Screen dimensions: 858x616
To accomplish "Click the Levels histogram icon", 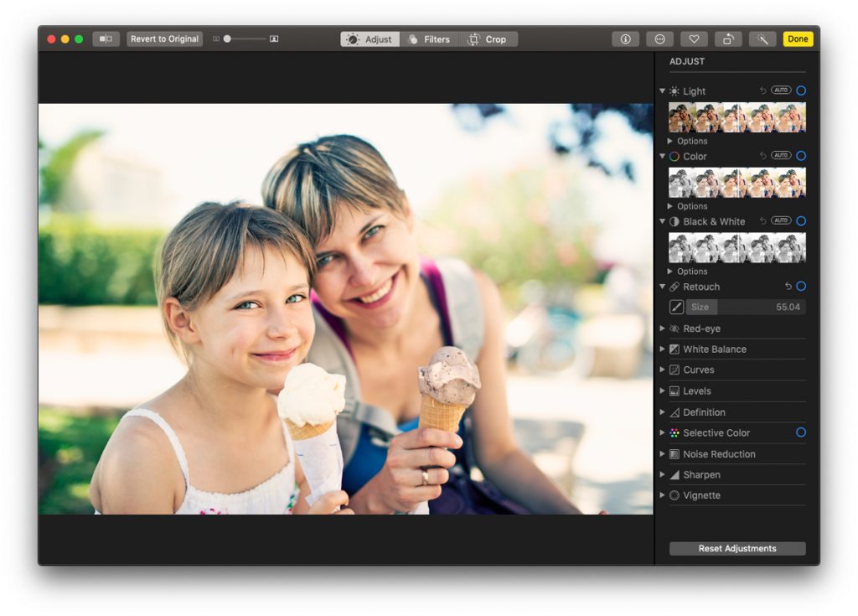I will [x=675, y=391].
